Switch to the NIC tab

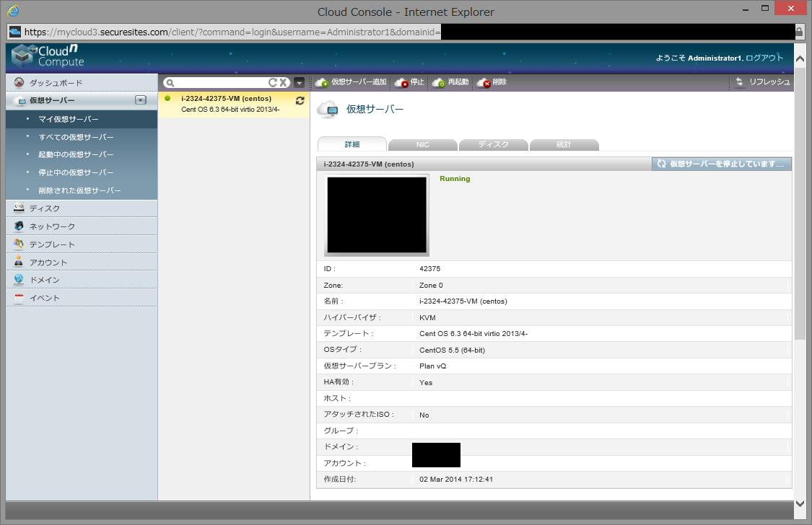(422, 145)
